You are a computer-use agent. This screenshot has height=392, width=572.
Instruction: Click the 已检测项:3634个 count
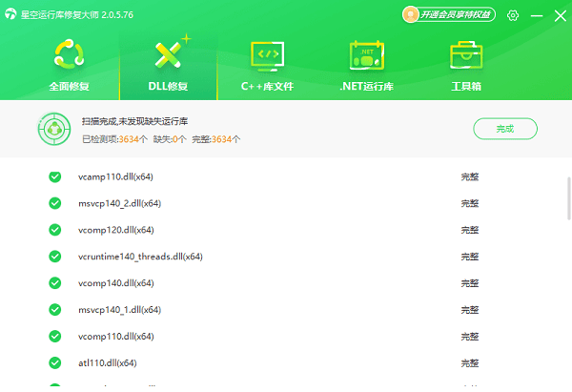point(114,139)
